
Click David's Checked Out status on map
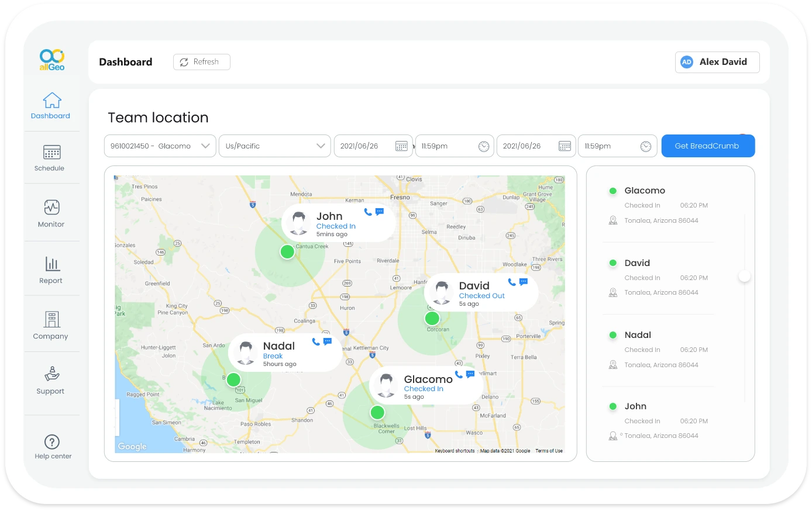(481, 296)
